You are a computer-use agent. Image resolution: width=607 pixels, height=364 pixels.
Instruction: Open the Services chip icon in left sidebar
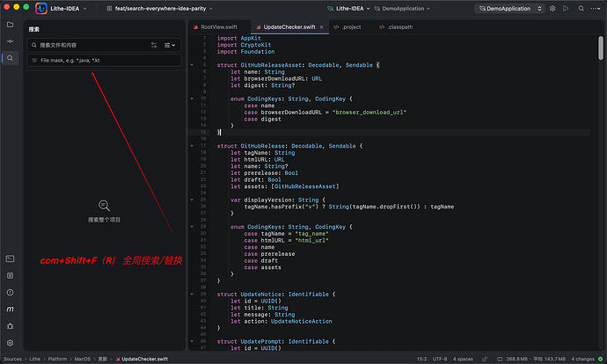click(10, 275)
